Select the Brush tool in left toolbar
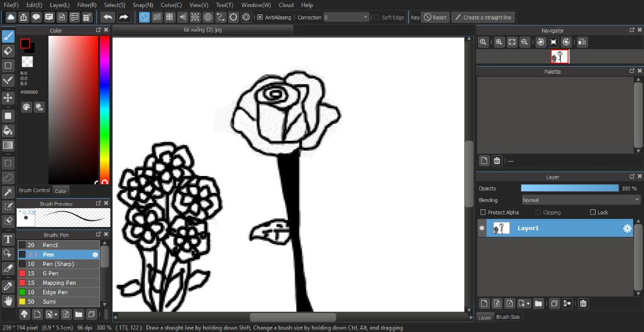This screenshot has width=644, height=332. [x=8, y=36]
